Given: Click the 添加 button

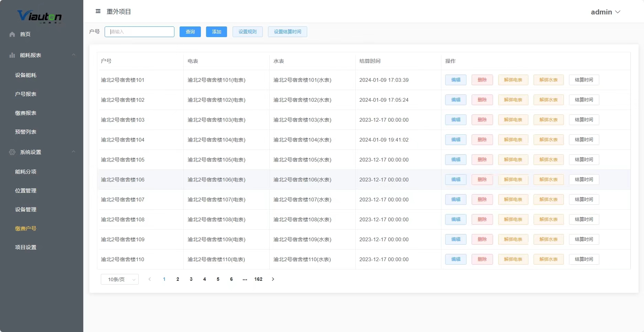Looking at the screenshot, I should tap(216, 32).
